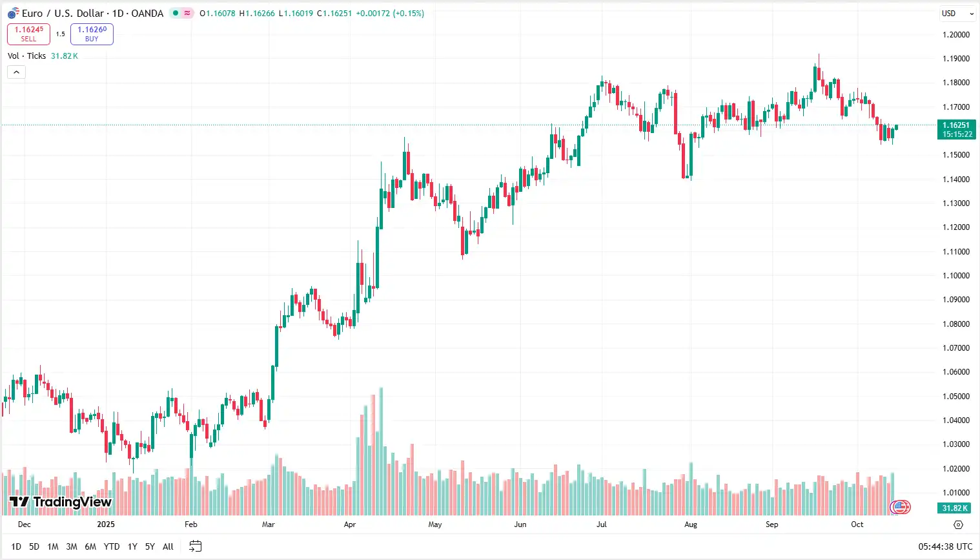Screen dimensions: 980x560
Task: Select the 5D range option
Action: tap(34, 546)
